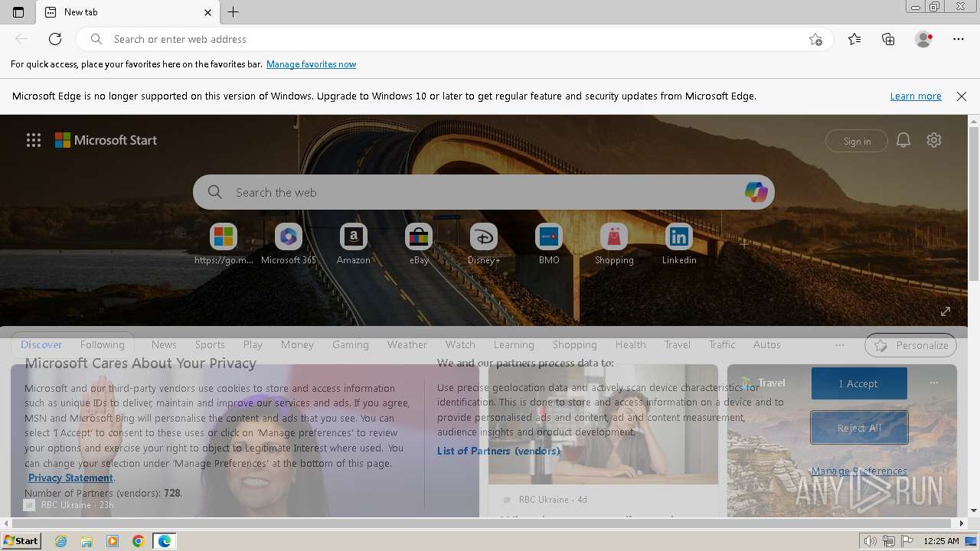Click Manage favorites now link

pyautogui.click(x=311, y=64)
